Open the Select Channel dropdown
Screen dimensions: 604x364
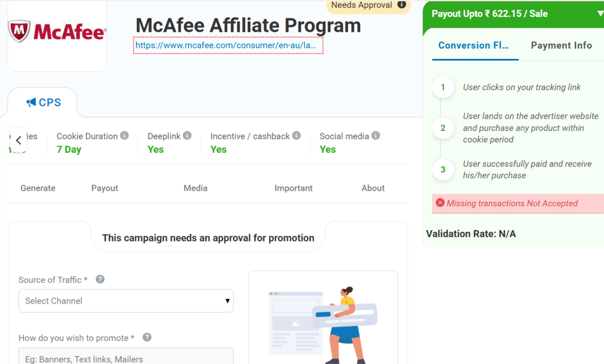pos(126,301)
